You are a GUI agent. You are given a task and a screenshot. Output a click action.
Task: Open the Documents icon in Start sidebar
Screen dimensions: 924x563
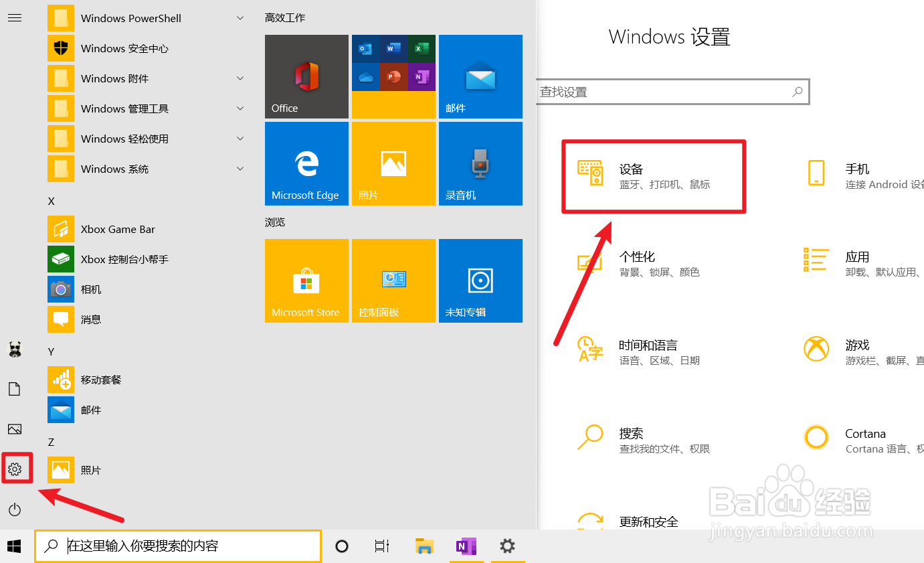(15, 389)
